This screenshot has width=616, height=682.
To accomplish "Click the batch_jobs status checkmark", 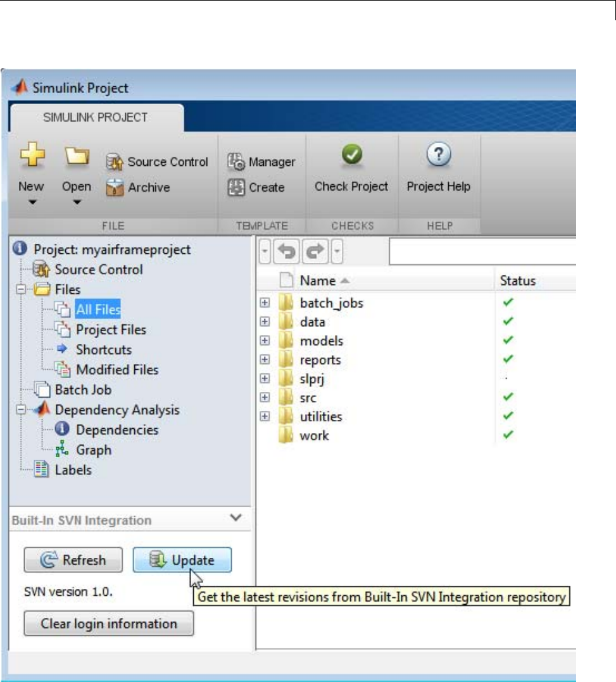I will click(x=508, y=302).
